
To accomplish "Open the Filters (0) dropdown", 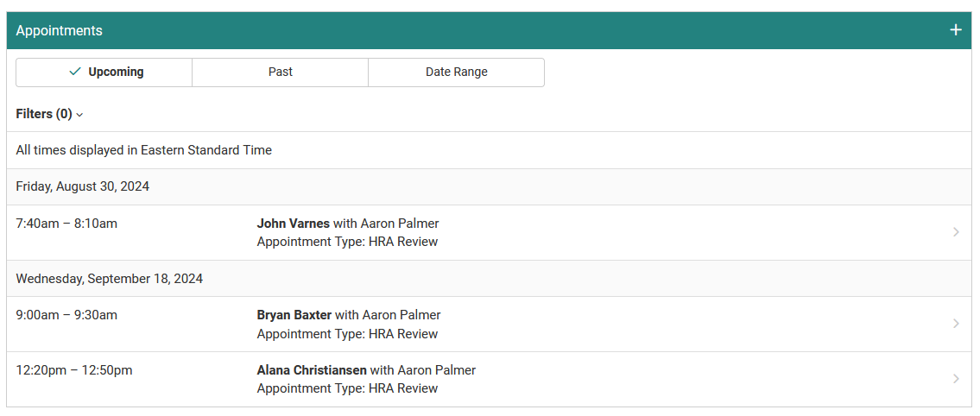I will point(45,114).
